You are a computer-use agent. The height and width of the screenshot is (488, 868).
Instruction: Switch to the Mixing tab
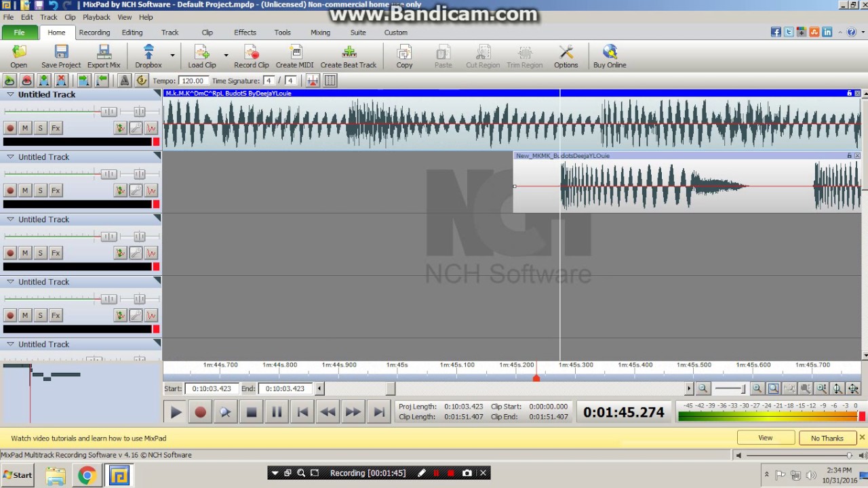click(x=321, y=33)
